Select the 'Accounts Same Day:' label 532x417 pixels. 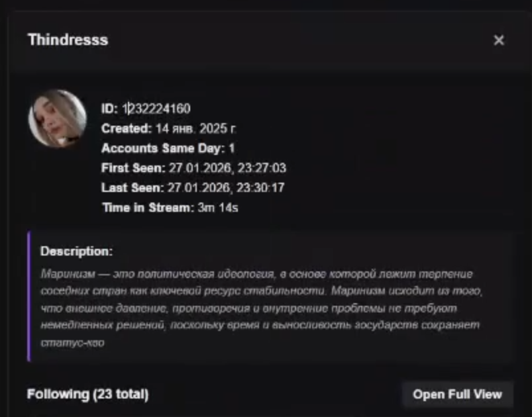coord(163,148)
